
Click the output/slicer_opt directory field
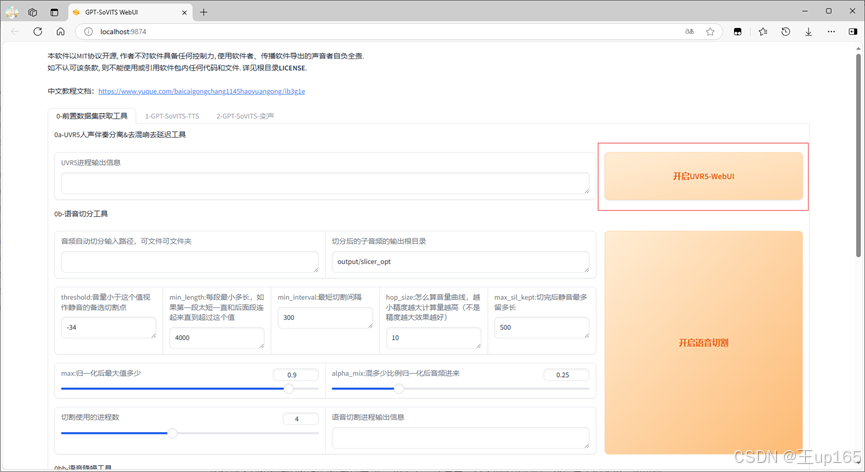click(460, 262)
